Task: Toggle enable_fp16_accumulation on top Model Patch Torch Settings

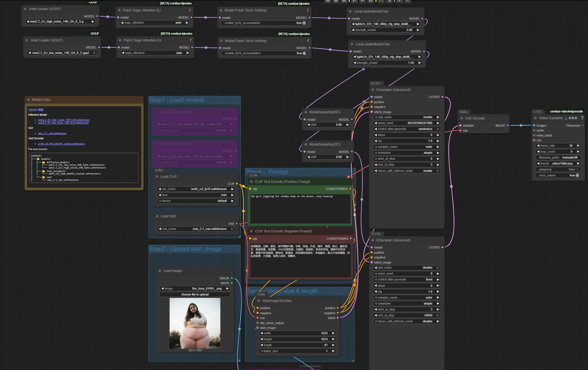Action: (x=304, y=23)
